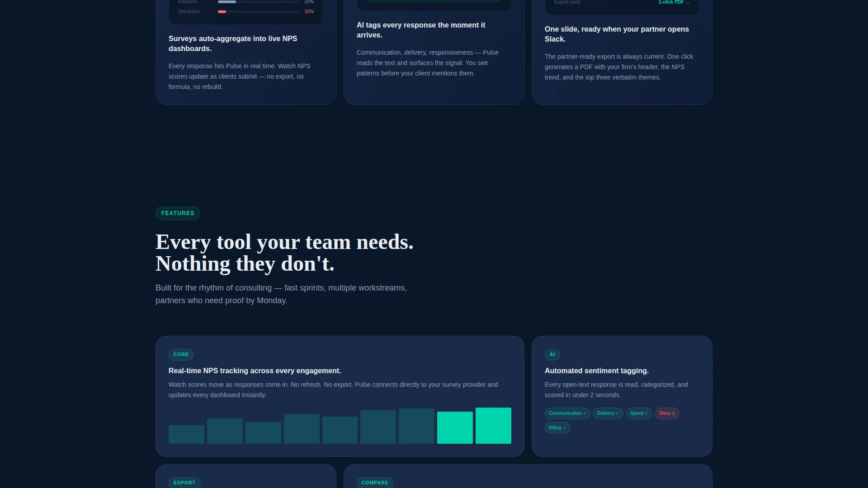Click 'Every open-text response is read' description
The width and height of the screenshot is (868, 488).
[x=616, y=390]
